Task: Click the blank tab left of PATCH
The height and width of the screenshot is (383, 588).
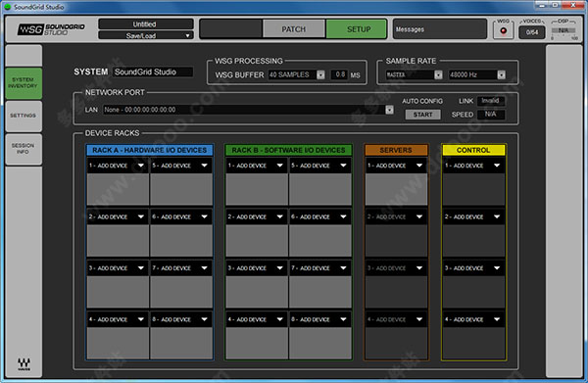Action: pyautogui.click(x=230, y=29)
